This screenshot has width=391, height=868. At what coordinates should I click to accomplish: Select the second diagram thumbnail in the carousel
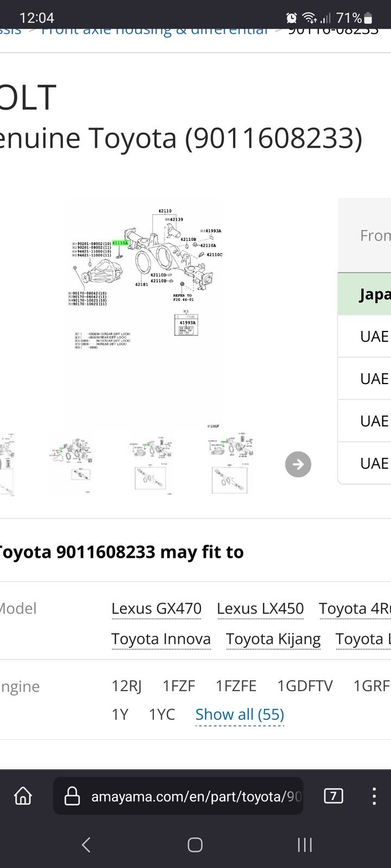[x=72, y=463]
